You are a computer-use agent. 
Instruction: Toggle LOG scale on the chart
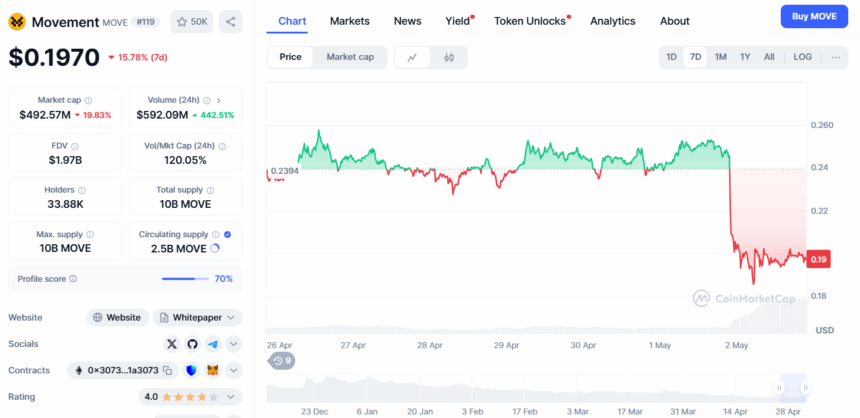[802, 57]
